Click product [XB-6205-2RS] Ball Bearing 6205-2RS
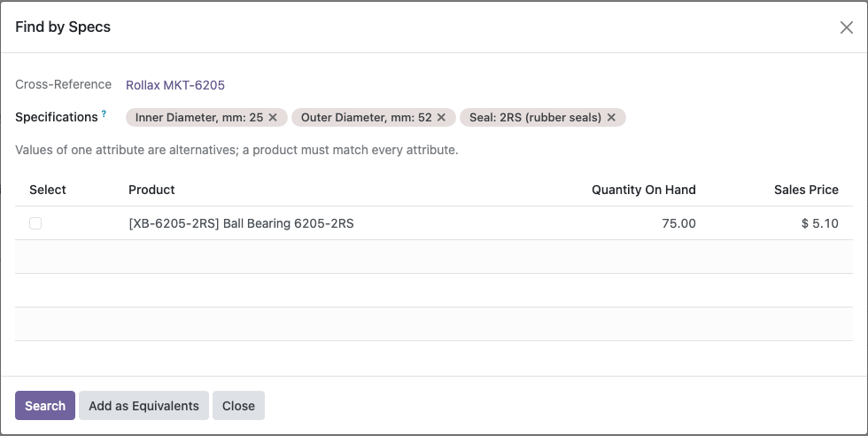Viewport: 868px width, 436px height. (241, 223)
